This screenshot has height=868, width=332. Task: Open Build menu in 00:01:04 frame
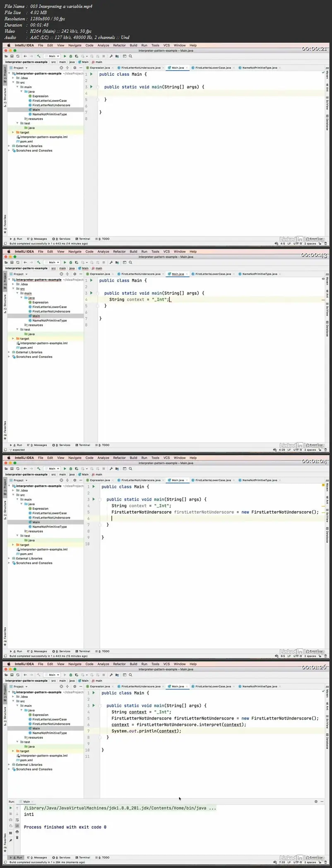(133, 458)
